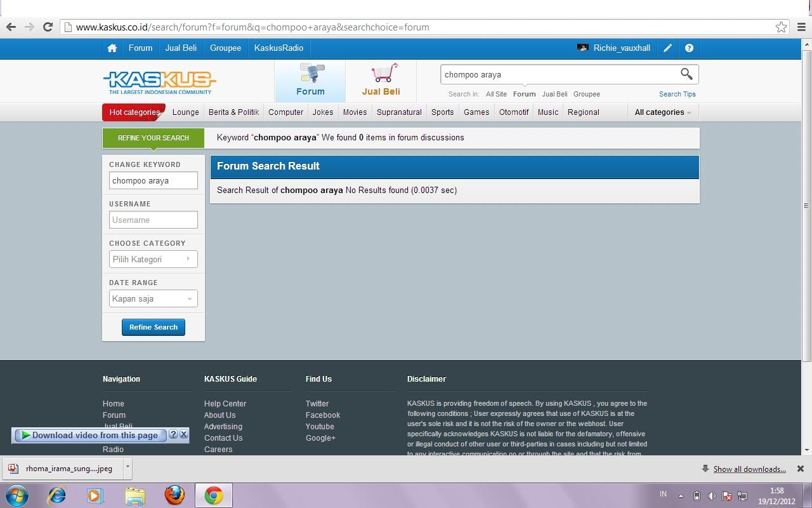Open Kaskus home icon in top bar
The image size is (812, 508).
(x=112, y=48)
